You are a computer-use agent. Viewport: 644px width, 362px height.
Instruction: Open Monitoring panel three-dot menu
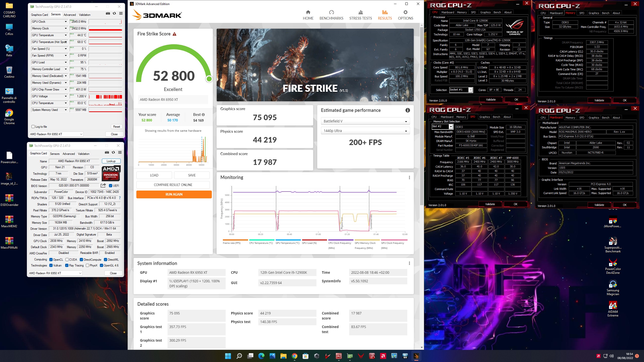[409, 177]
